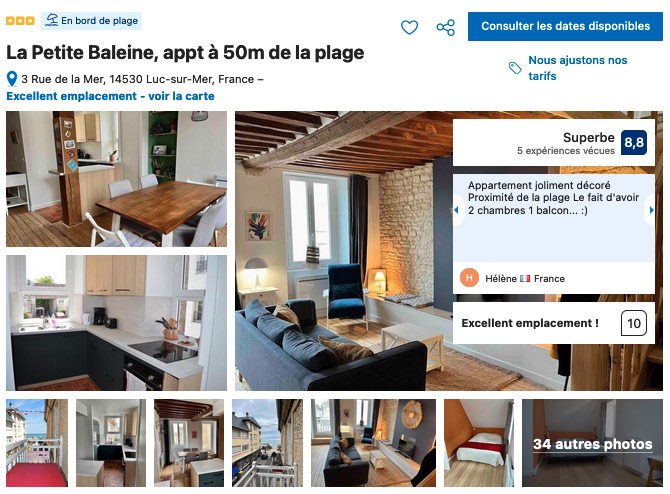670x494 pixels.
Task: Open the kitchen photo with dark cabinets
Action: [x=116, y=323]
